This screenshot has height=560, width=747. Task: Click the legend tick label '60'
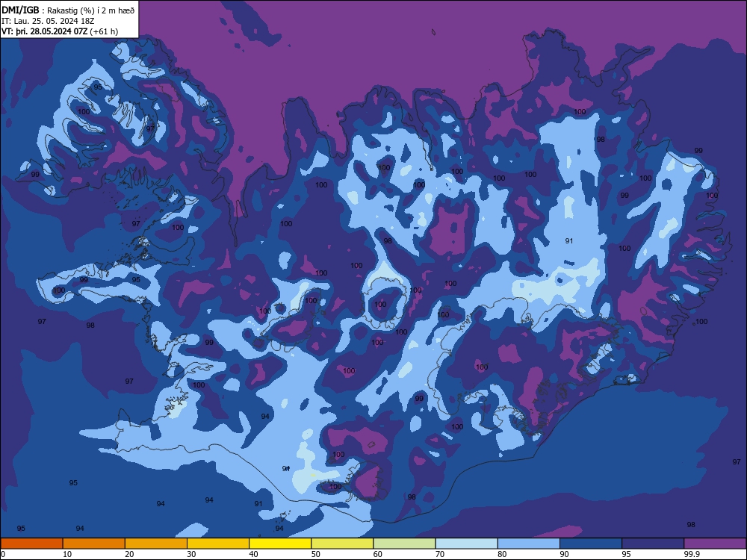click(378, 554)
